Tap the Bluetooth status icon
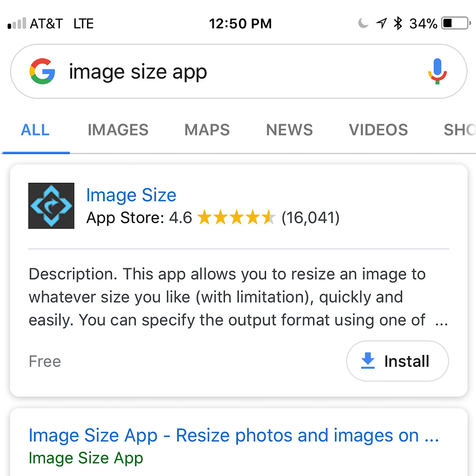The image size is (476, 476). [x=398, y=23]
